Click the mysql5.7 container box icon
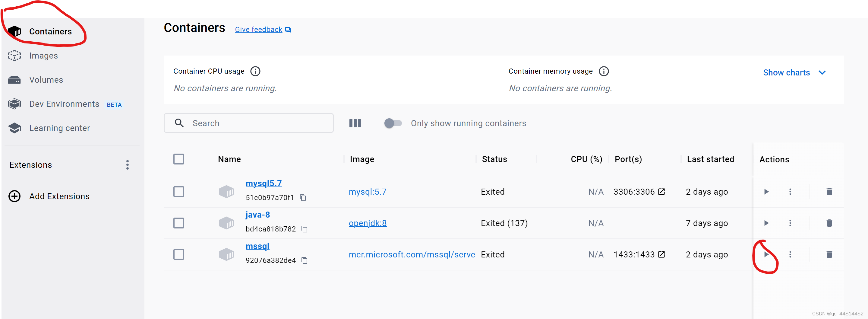The height and width of the screenshot is (319, 868). pyautogui.click(x=226, y=192)
